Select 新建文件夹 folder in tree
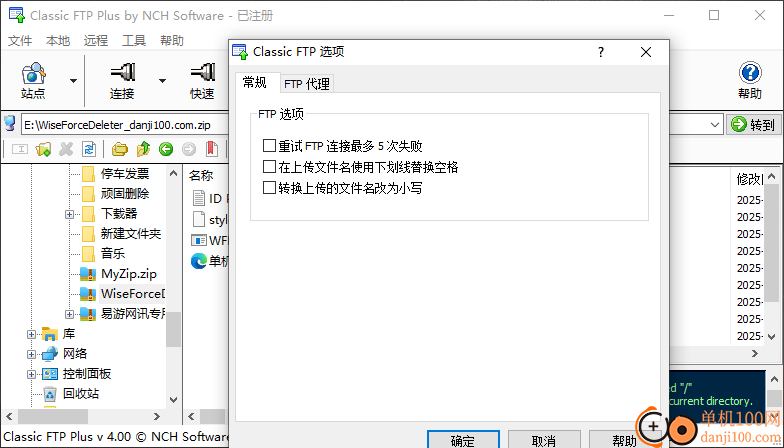 tap(131, 234)
